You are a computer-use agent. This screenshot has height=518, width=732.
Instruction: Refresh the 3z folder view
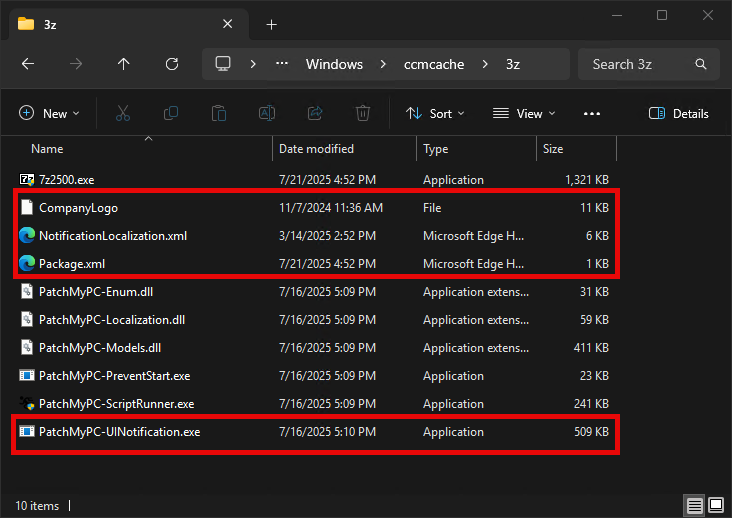[172, 64]
